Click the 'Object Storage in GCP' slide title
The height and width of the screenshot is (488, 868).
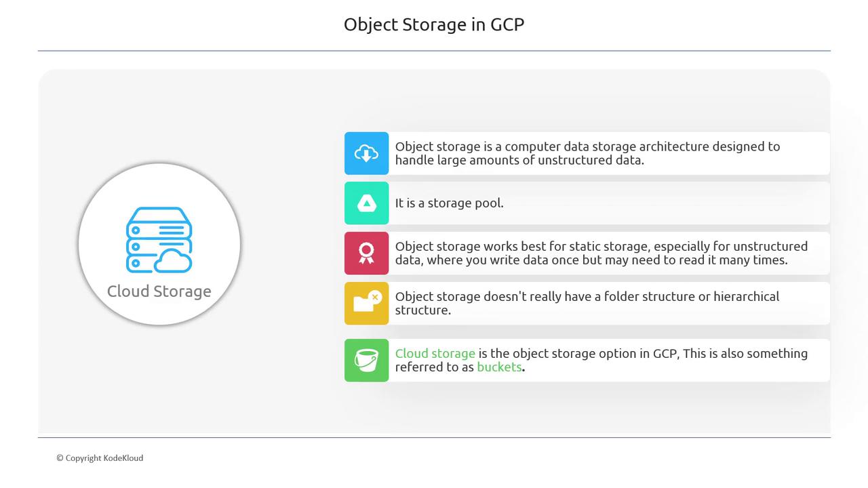(434, 24)
